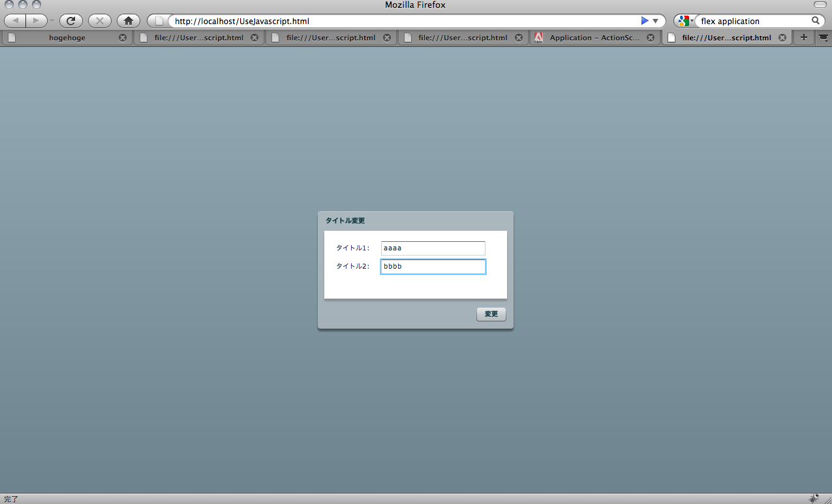Image resolution: width=832 pixels, height=504 pixels.
Task: Expand the URL bar history dropdown
Action: [x=656, y=21]
